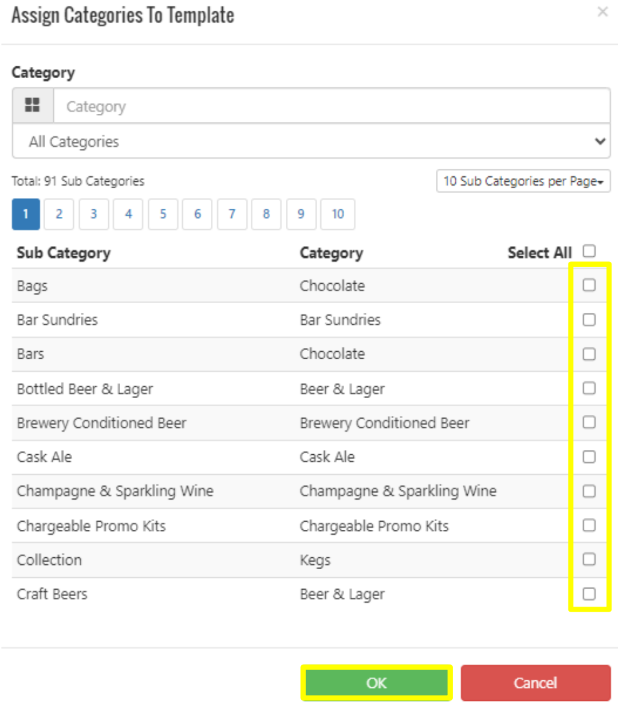The height and width of the screenshot is (707, 618).
Task: Check Champagne & Sparkling Wine checkbox
Action: tap(589, 491)
